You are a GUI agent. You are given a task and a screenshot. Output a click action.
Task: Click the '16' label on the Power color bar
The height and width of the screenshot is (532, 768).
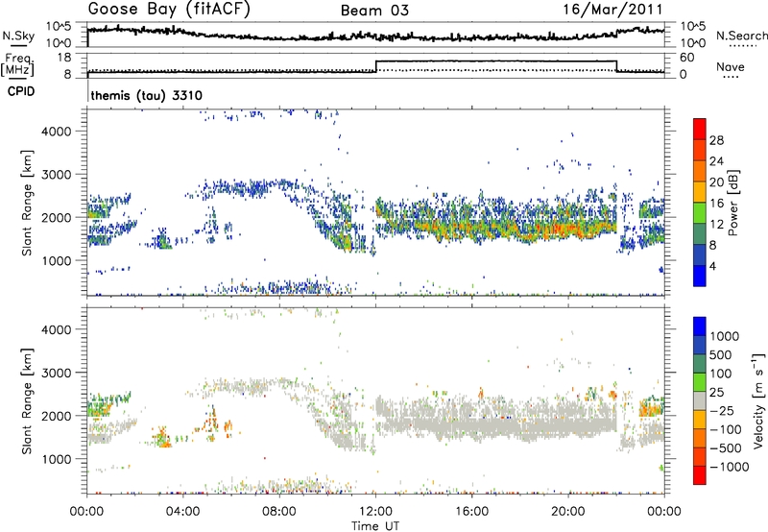(716, 204)
